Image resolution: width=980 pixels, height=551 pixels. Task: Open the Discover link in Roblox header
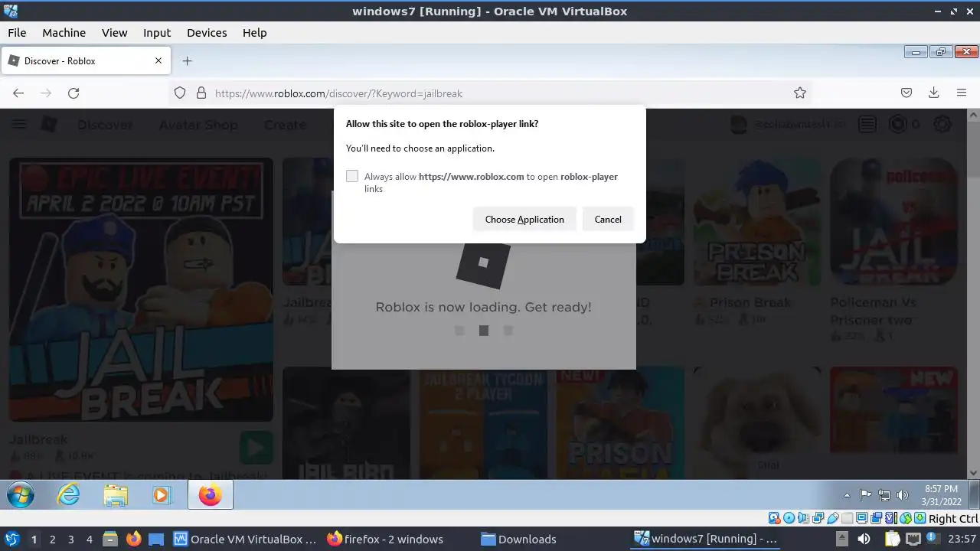[104, 125]
